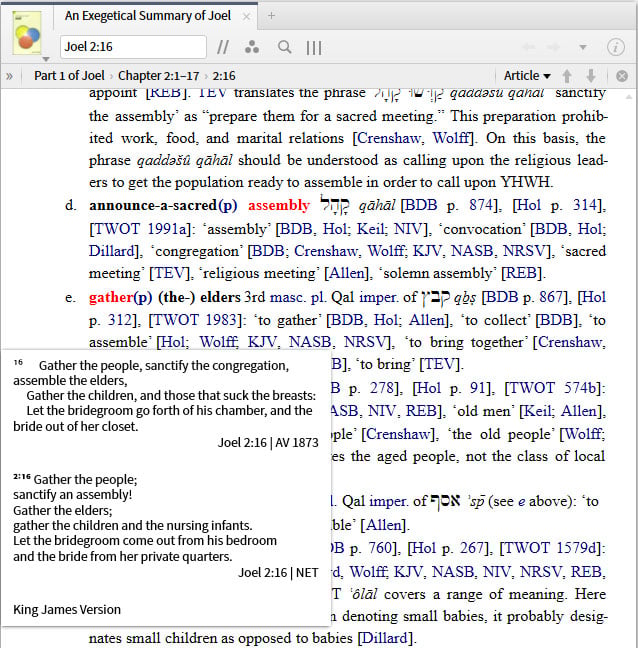This screenshot has height=648, width=638.
Task: Open Hol reference beside p. 314
Action: [x=528, y=205]
